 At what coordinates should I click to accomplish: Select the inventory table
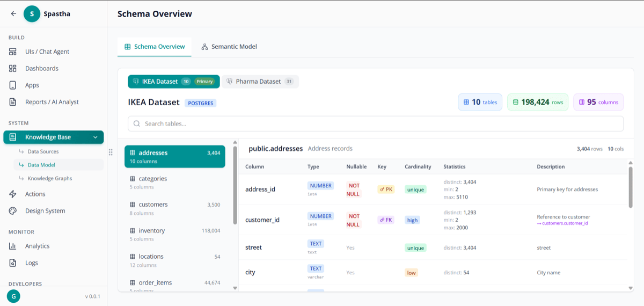175,234
